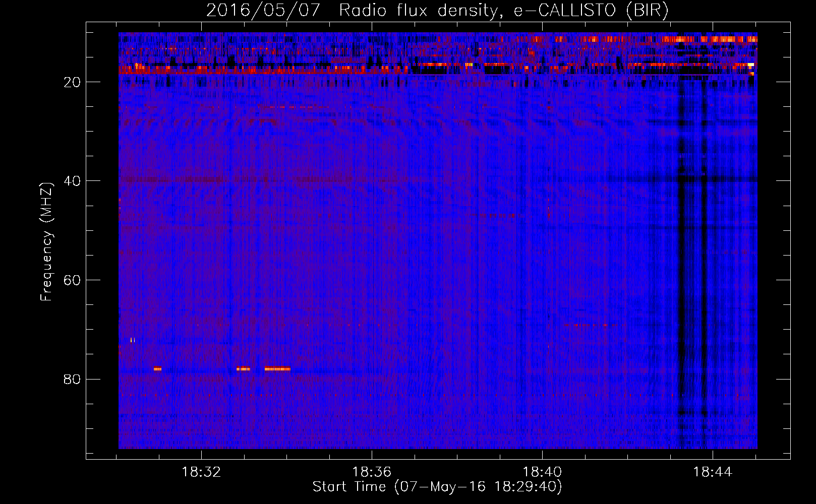The height and width of the screenshot is (504, 816).
Task: Click the '18:44' time tick label
Action: (713, 472)
